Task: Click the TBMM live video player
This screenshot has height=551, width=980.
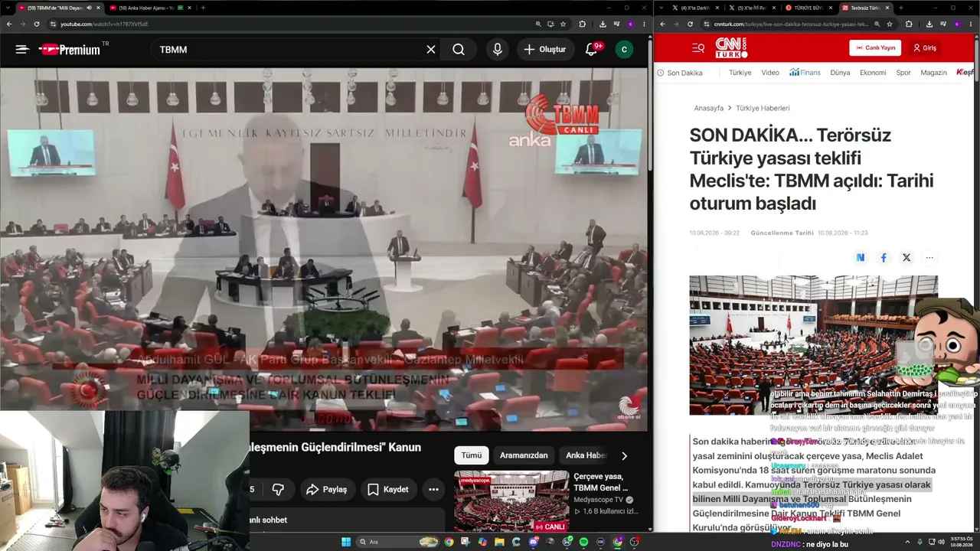Action: [x=324, y=249]
